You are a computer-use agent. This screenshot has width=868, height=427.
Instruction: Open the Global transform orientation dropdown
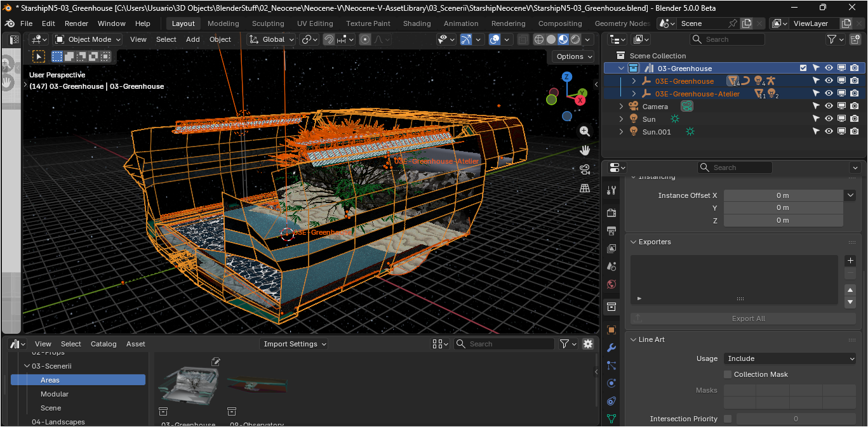[x=272, y=39]
